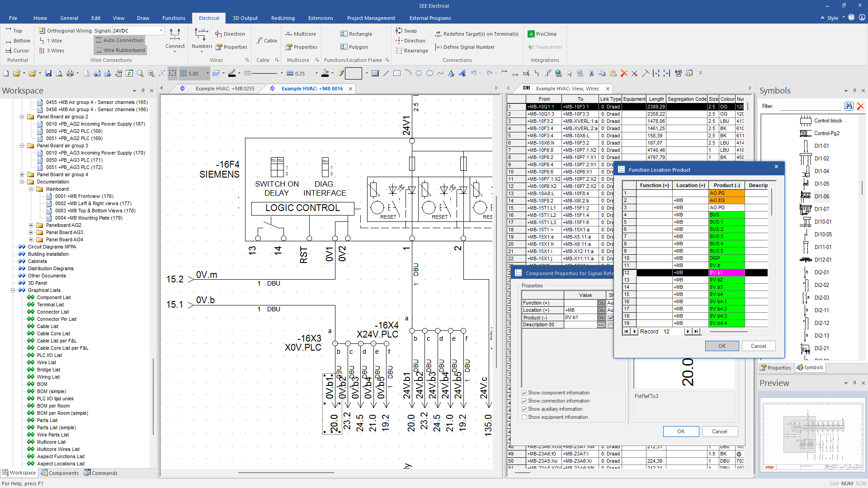
Task: Open the Electrical ribbon tab
Action: click(210, 18)
